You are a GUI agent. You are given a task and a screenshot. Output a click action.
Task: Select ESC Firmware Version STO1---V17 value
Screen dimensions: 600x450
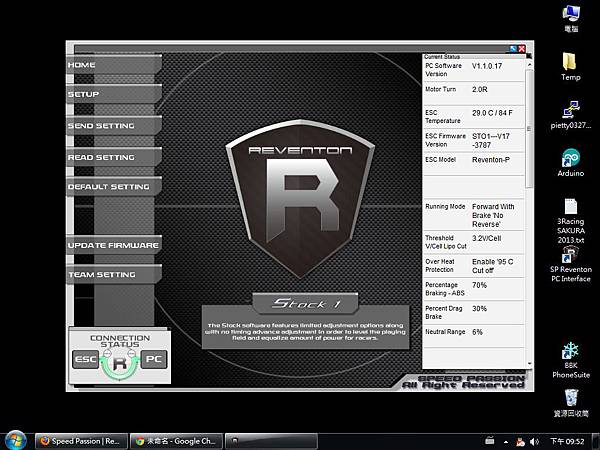491,140
